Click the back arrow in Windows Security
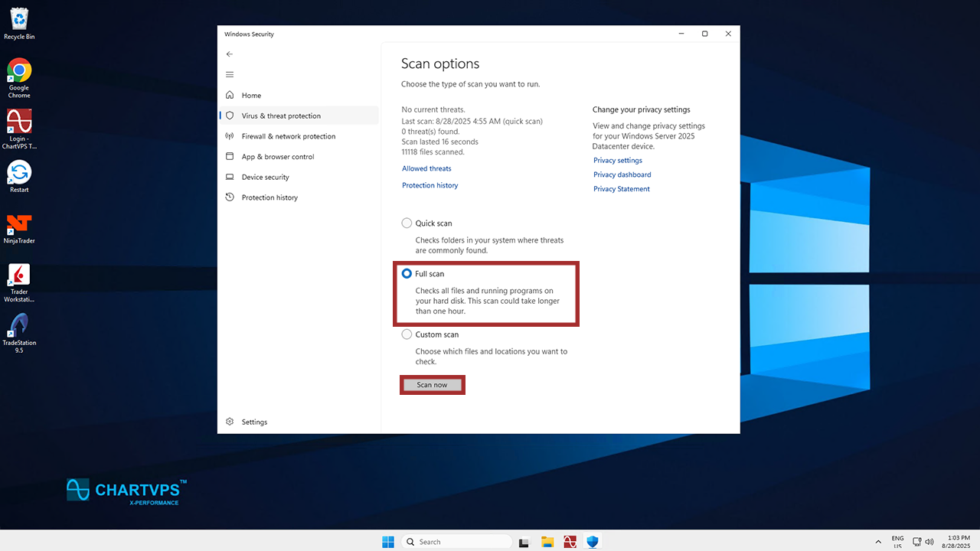 [x=230, y=54]
